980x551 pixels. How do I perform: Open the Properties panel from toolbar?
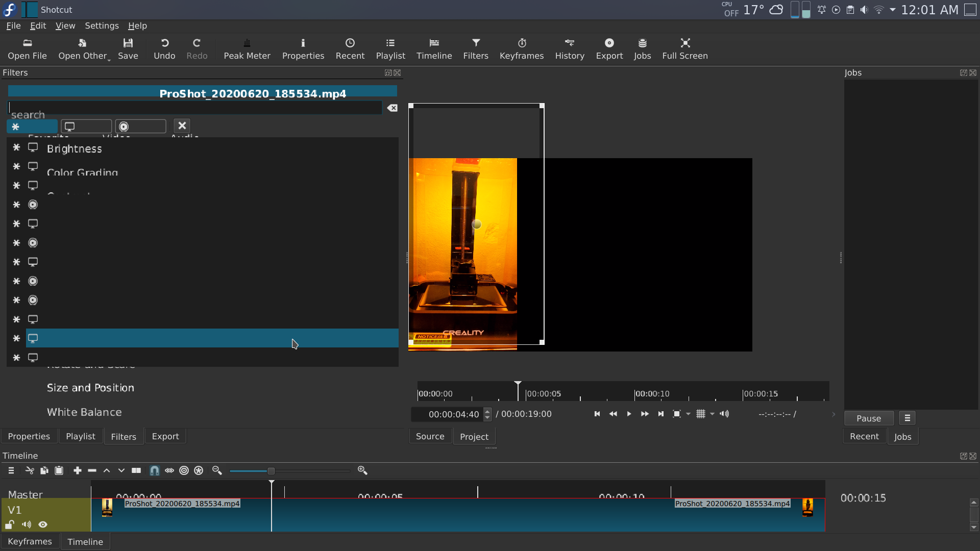pos(303,48)
